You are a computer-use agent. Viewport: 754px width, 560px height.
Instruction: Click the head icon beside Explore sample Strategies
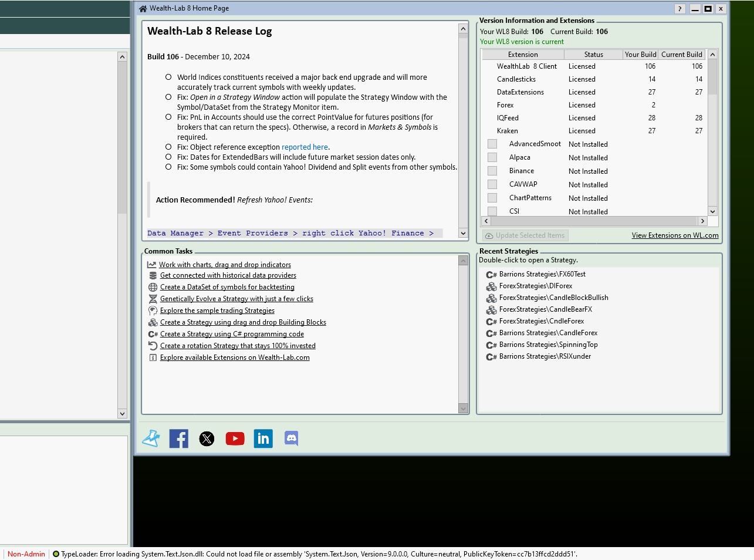pos(153,311)
